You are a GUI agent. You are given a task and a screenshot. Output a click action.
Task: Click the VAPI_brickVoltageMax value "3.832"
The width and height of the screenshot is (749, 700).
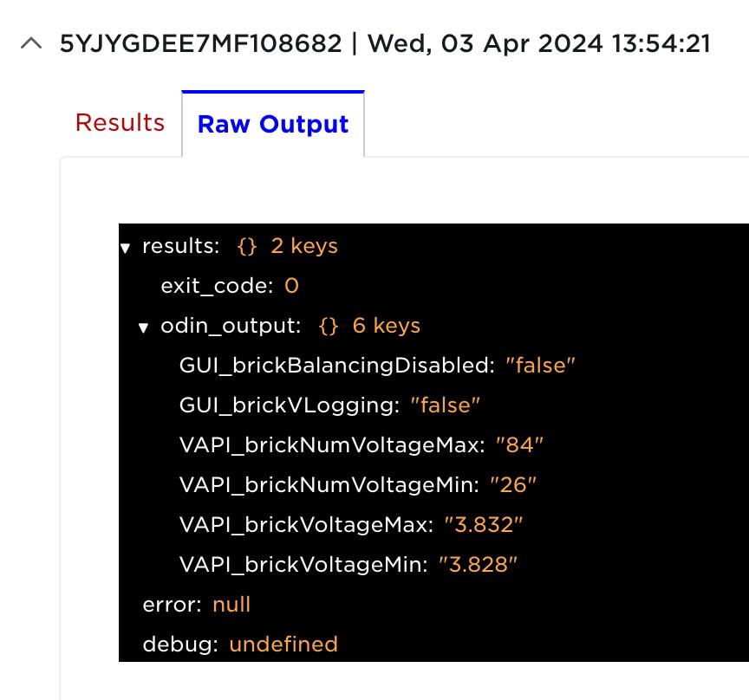[484, 525]
